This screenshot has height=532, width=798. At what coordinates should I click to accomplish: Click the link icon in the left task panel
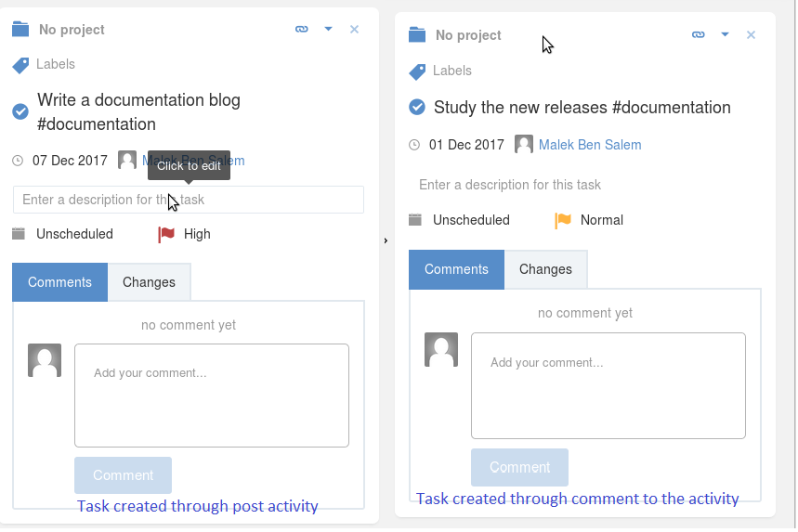[301, 29]
